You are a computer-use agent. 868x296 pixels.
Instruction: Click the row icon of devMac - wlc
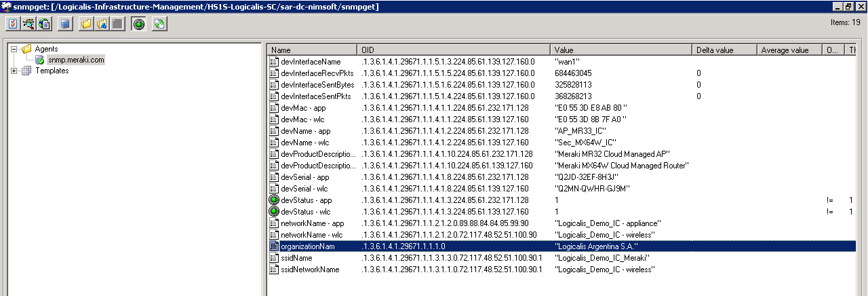point(274,119)
